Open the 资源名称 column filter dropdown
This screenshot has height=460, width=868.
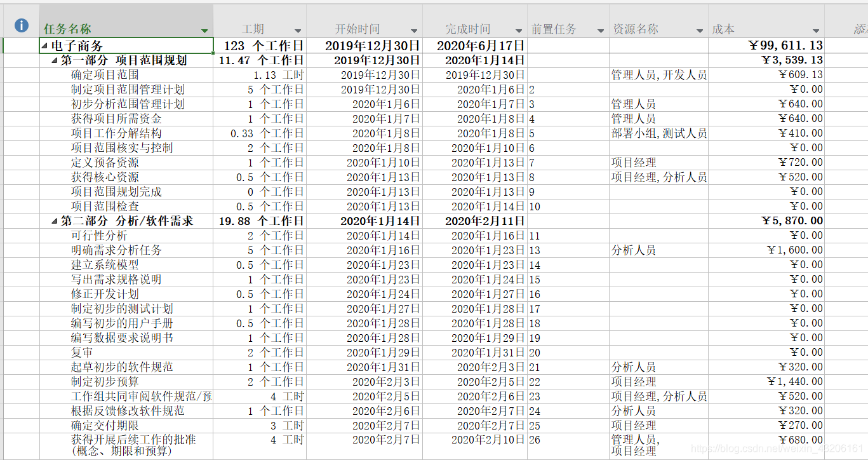[x=700, y=30]
